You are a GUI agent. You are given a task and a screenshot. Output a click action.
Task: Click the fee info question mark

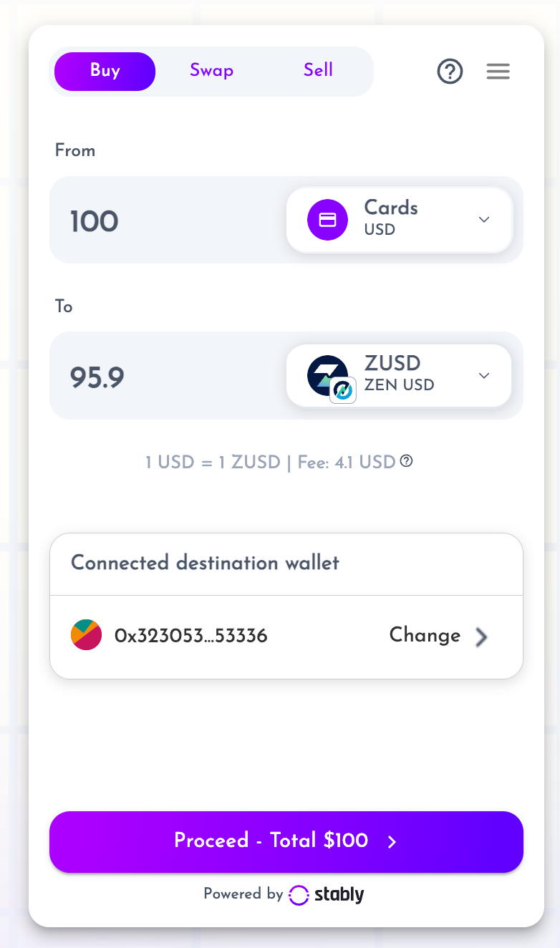pyautogui.click(x=406, y=461)
